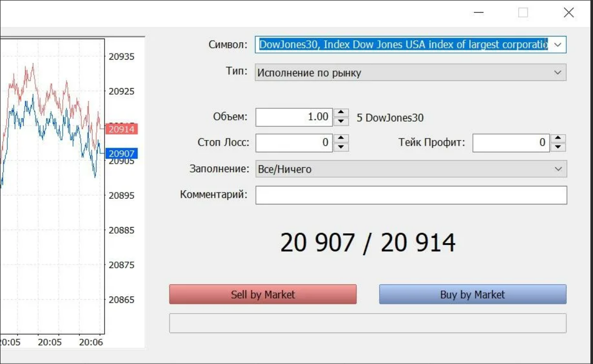The image size is (593, 364).
Task: Open the Символ dropdown arrow
Action: [557, 45]
